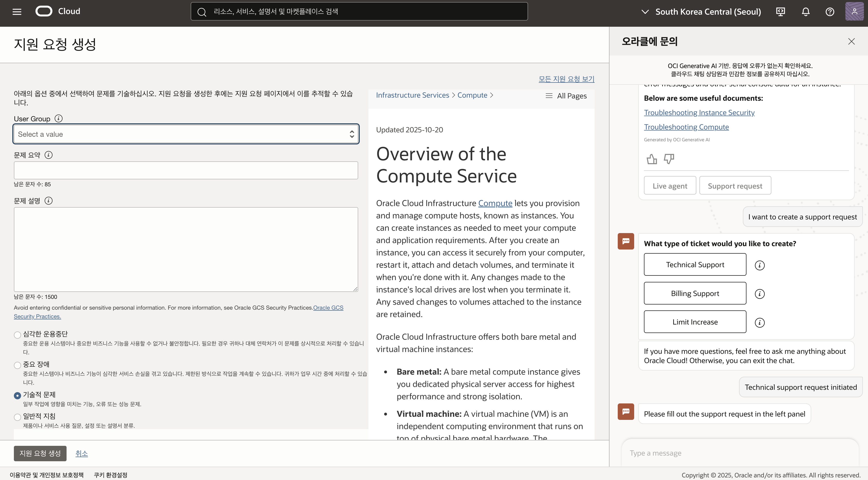The height and width of the screenshot is (480, 868).
Task: Click the thumbs down feedback icon
Action: [x=669, y=159]
